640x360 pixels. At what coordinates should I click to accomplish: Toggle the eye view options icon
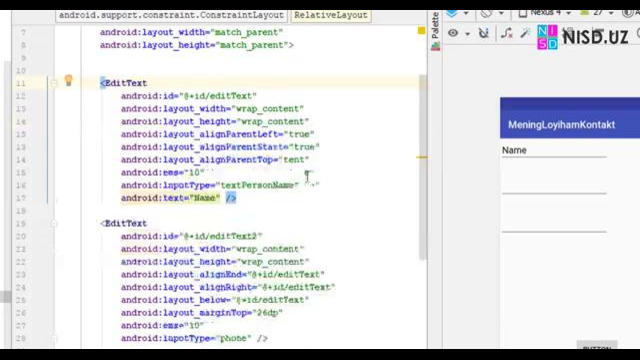(453, 33)
